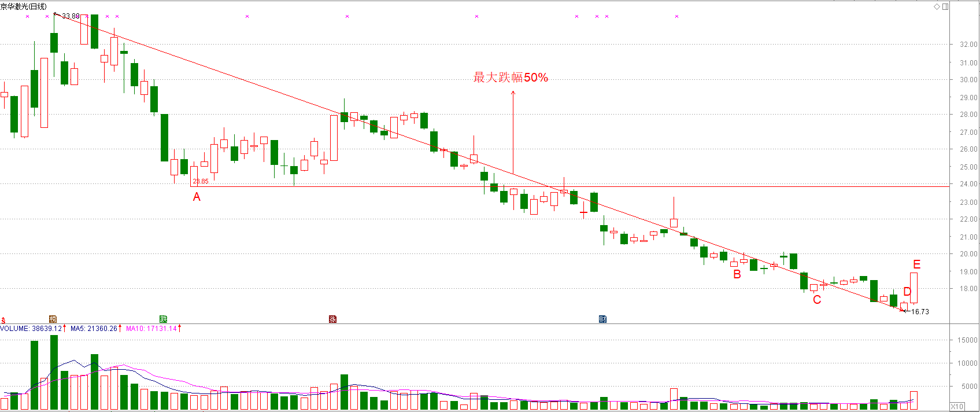Open the dark red 涨 event marker icon
The image size is (980, 412).
332,319
